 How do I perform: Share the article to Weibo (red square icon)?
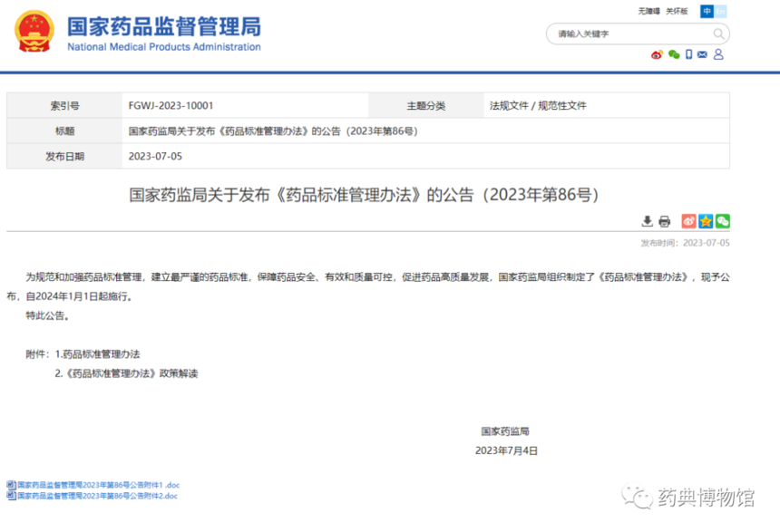[x=689, y=221]
